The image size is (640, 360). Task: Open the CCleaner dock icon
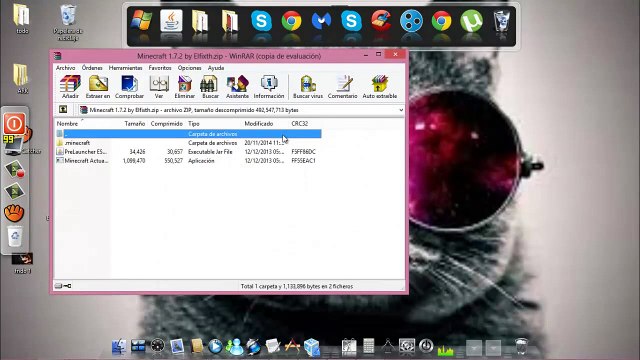(381, 20)
